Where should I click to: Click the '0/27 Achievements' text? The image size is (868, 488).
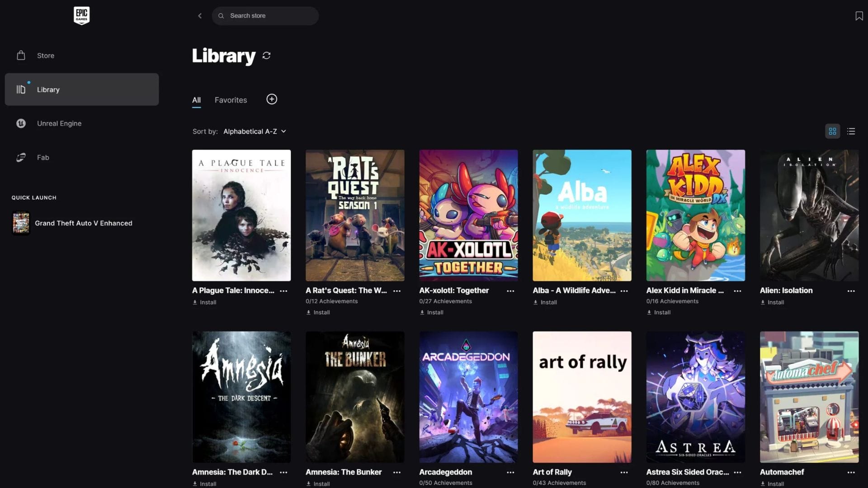445,301
